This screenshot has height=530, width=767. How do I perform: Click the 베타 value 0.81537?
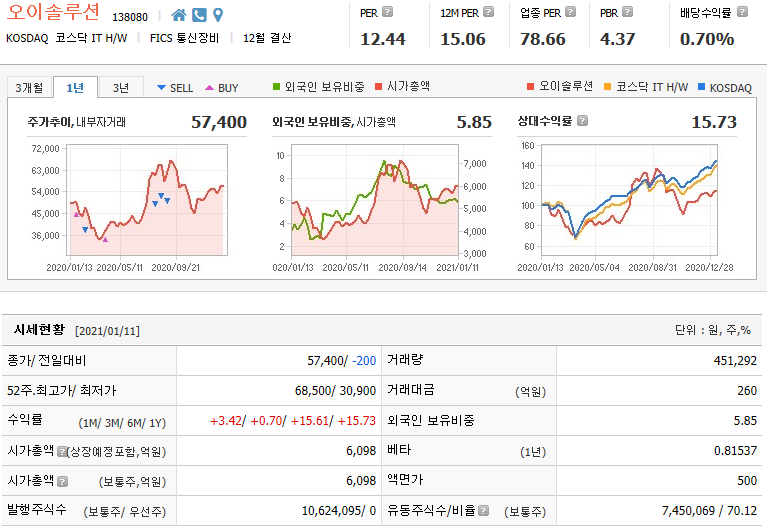[x=735, y=451]
